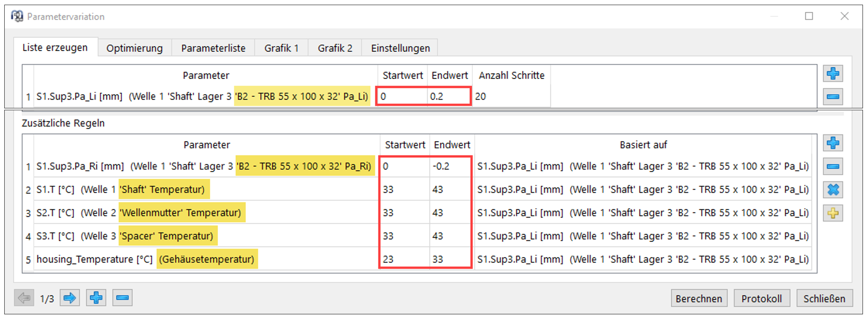Go to previous page with the left arrow
868x319 pixels.
point(24,298)
